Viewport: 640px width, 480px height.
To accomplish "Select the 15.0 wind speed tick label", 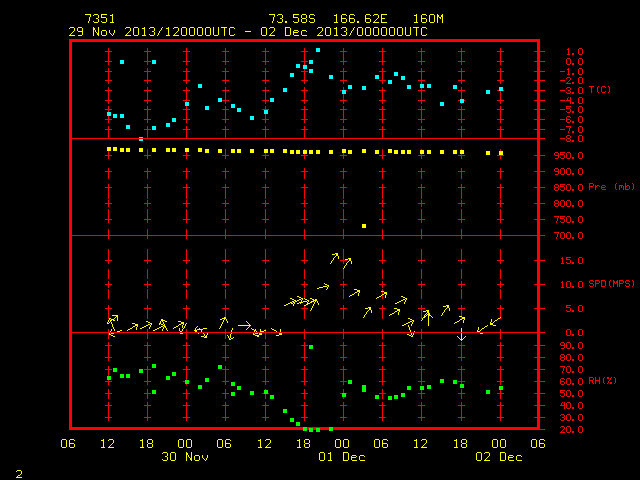I will click(x=571, y=260).
